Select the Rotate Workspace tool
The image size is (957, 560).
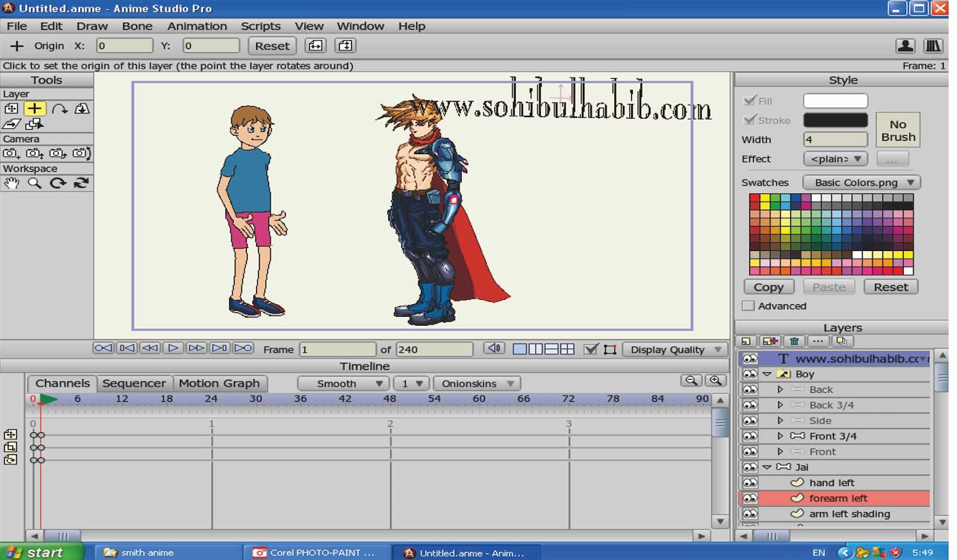[x=58, y=183]
